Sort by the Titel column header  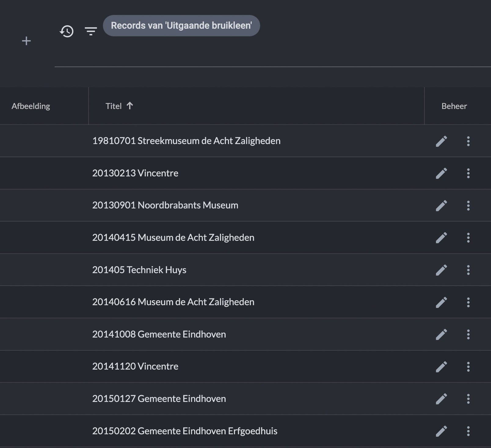[x=114, y=106]
